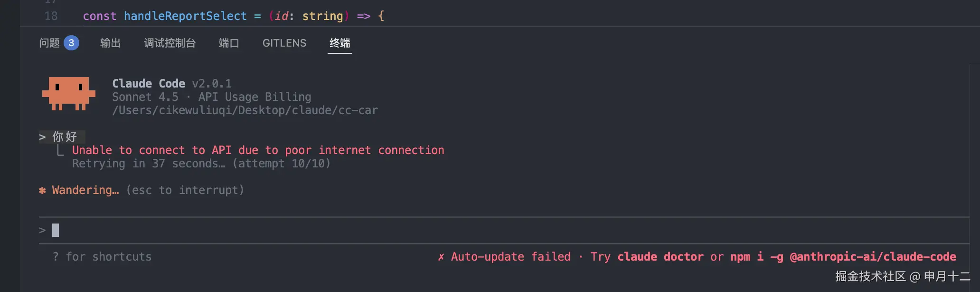Click the red ✗ before Auto-update failed
This screenshot has height=292, width=980.
441,257
